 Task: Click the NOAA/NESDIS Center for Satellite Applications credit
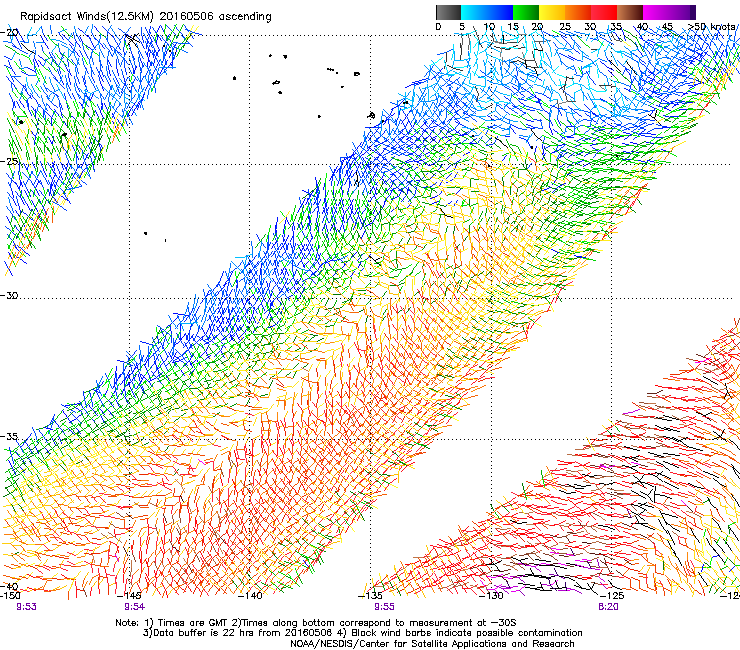tap(432, 644)
